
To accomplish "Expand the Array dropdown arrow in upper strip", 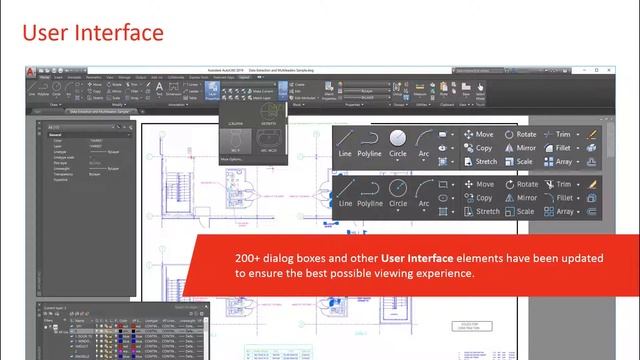I will click(578, 162).
